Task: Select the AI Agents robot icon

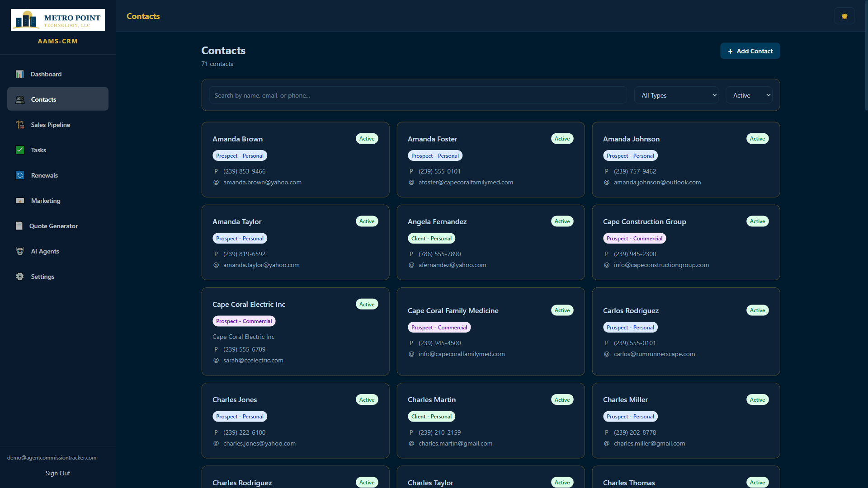Action: (20, 251)
